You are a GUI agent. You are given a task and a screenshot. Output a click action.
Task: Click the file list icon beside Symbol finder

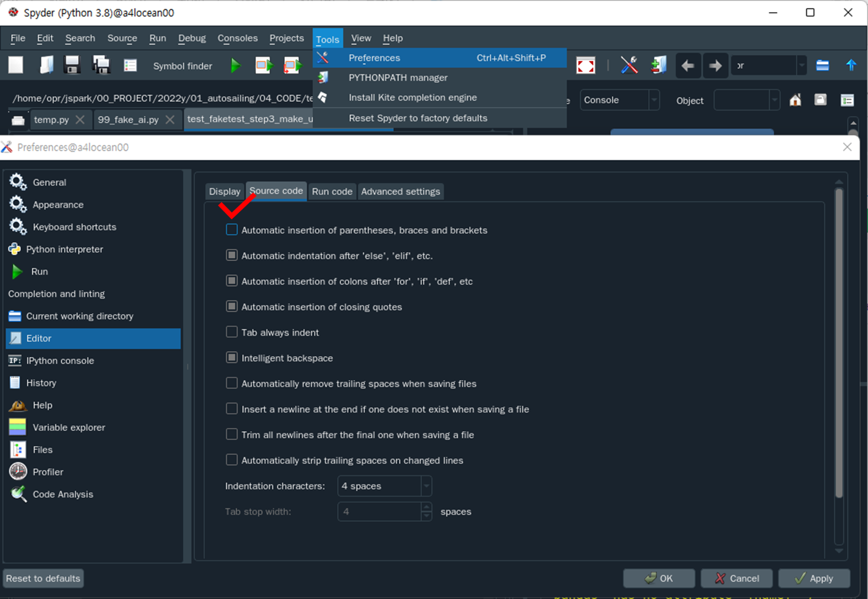130,65
